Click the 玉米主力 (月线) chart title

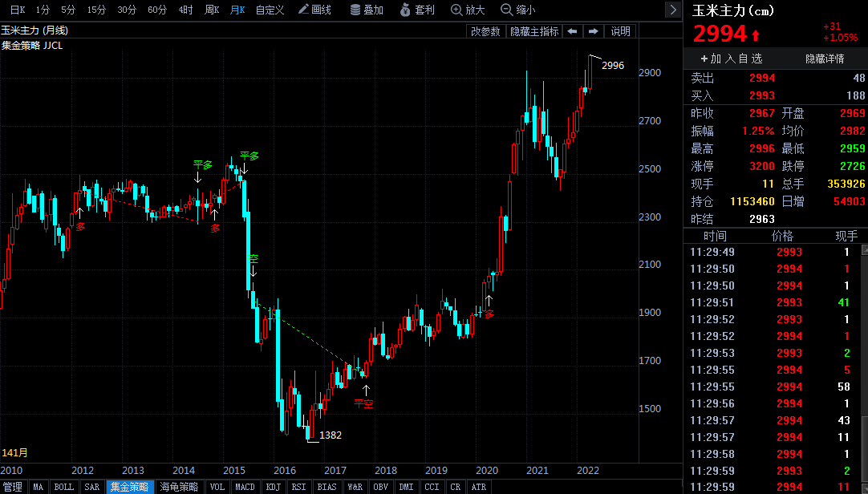[x=34, y=30]
